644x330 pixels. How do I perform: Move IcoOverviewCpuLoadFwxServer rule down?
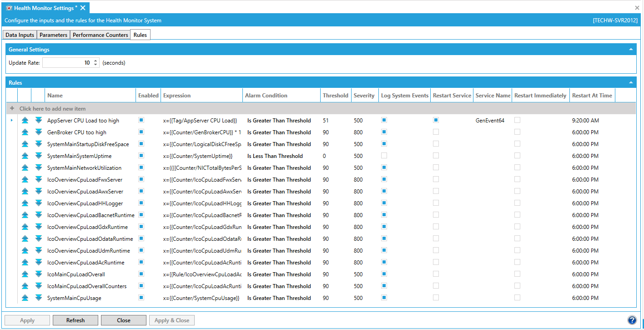click(x=39, y=180)
